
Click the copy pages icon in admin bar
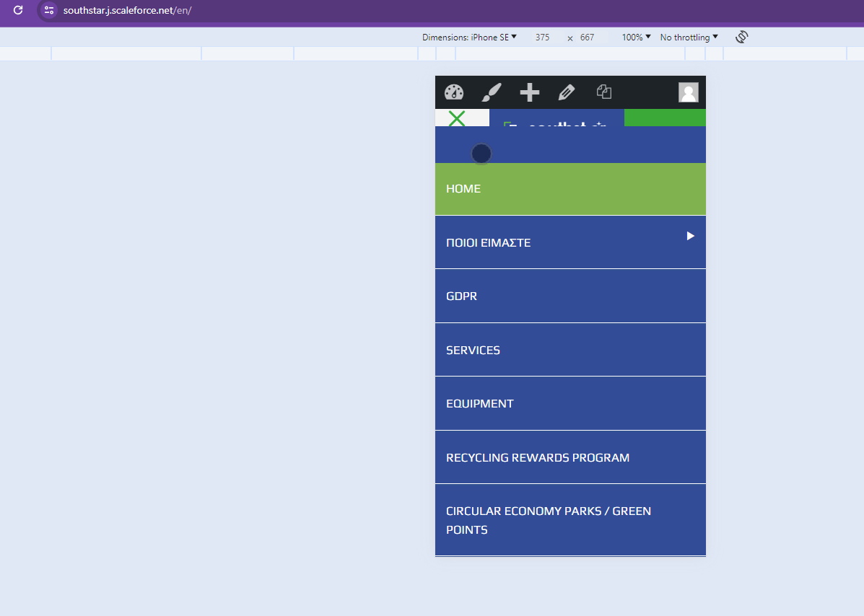[x=604, y=92]
